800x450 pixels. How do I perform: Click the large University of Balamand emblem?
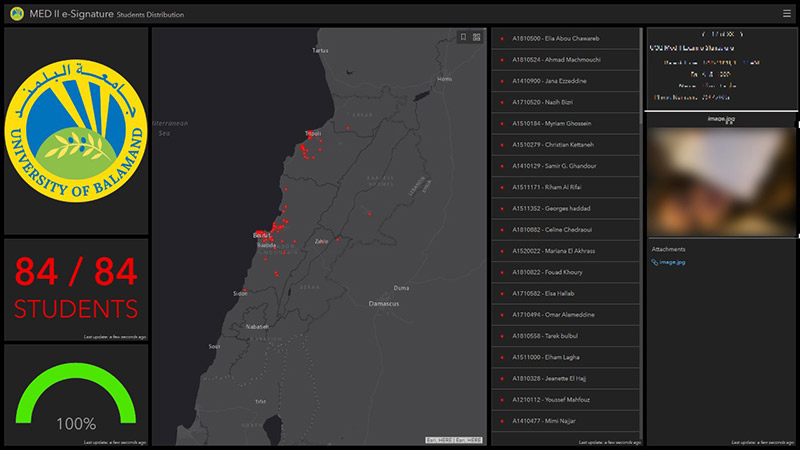tap(77, 130)
